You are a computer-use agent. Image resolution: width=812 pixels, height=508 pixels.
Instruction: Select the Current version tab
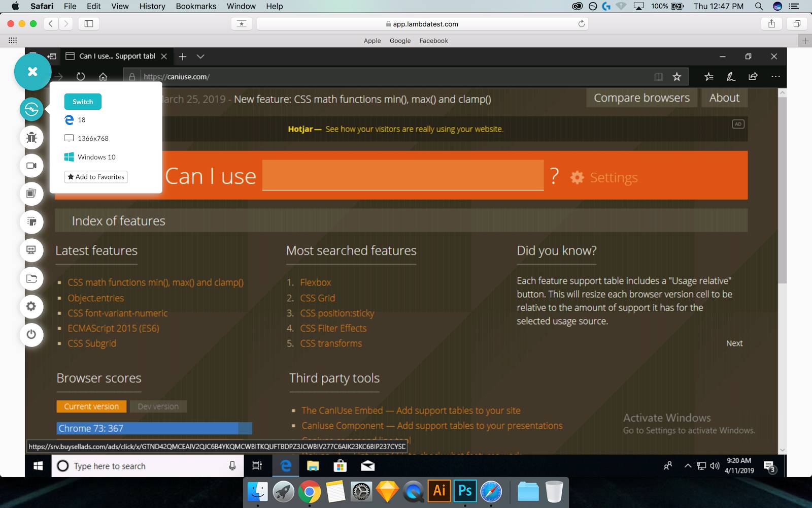tap(91, 406)
